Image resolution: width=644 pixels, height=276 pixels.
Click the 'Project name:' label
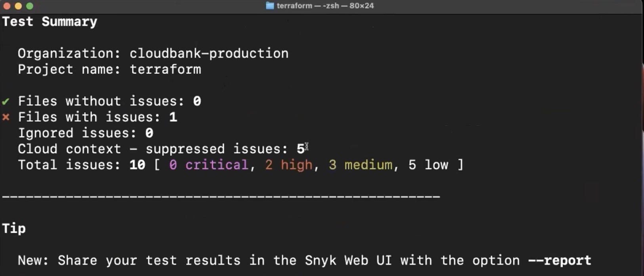[x=69, y=70]
